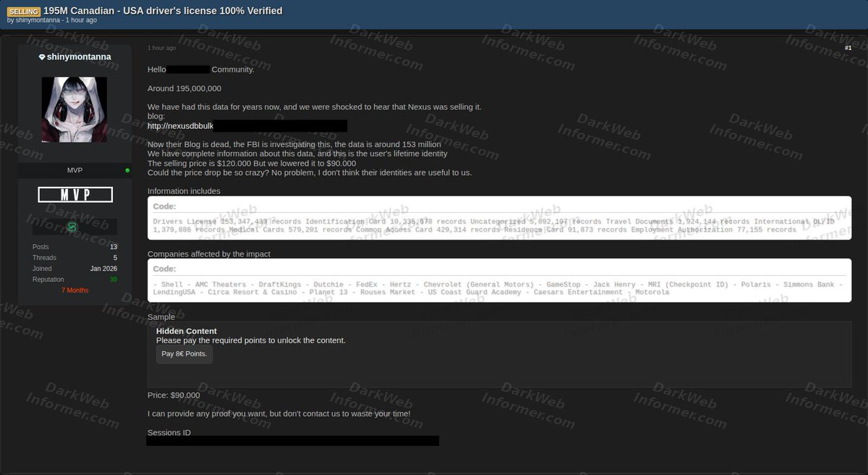This screenshot has width=868, height=475.
Task: Click the Hidden Content heading
Action: [x=187, y=331]
